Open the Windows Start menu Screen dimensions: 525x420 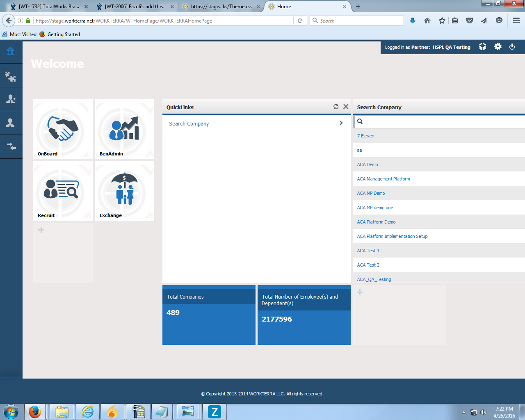(11, 412)
